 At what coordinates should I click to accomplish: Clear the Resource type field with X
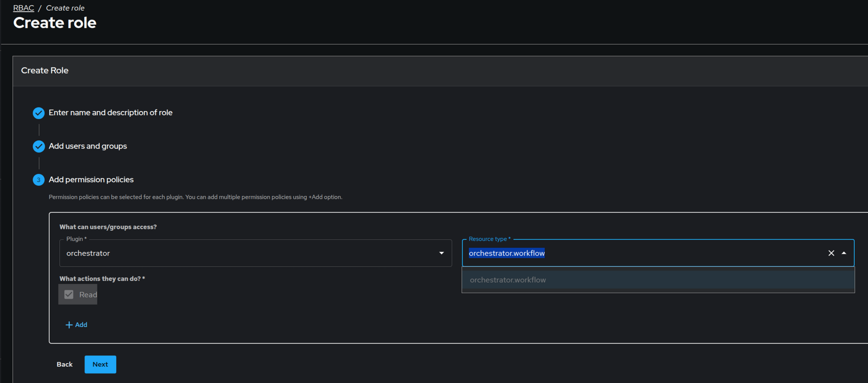831,253
